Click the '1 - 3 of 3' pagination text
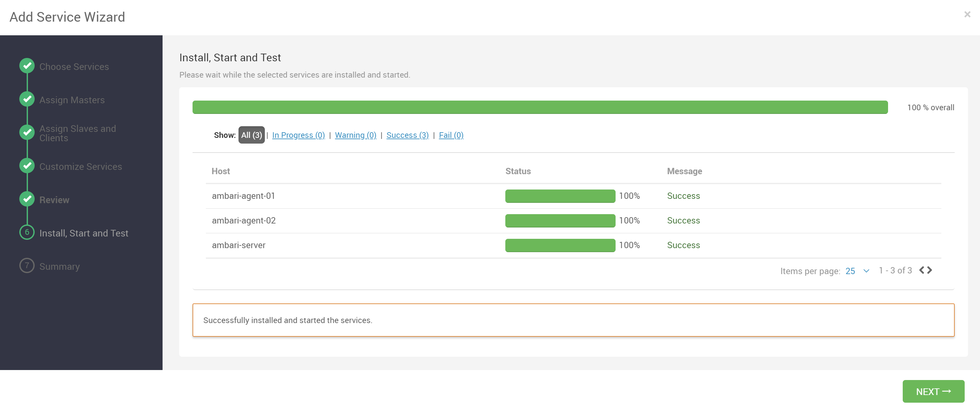The image size is (980, 407). click(895, 270)
